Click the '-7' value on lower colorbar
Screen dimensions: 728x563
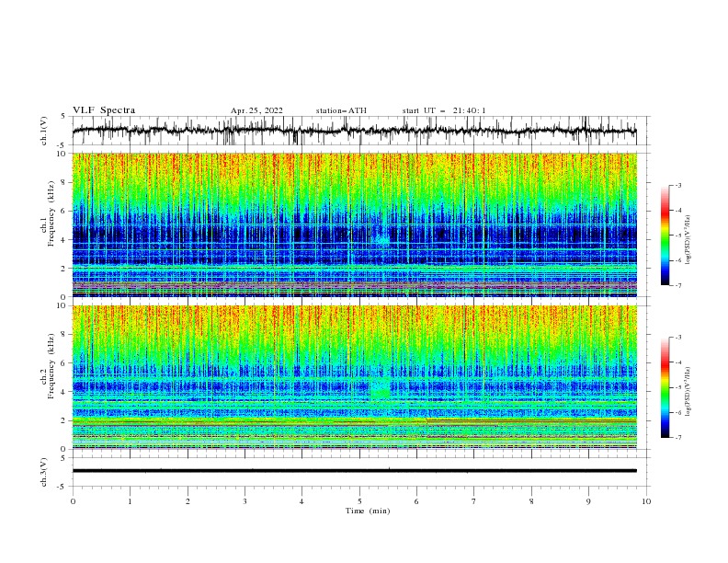(x=678, y=438)
